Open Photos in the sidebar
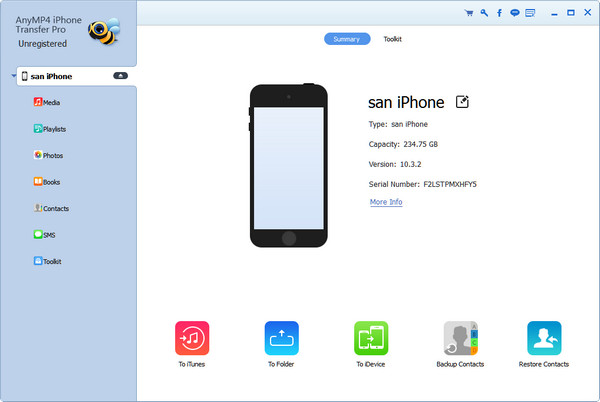The width and height of the screenshot is (600, 402). coord(48,155)
